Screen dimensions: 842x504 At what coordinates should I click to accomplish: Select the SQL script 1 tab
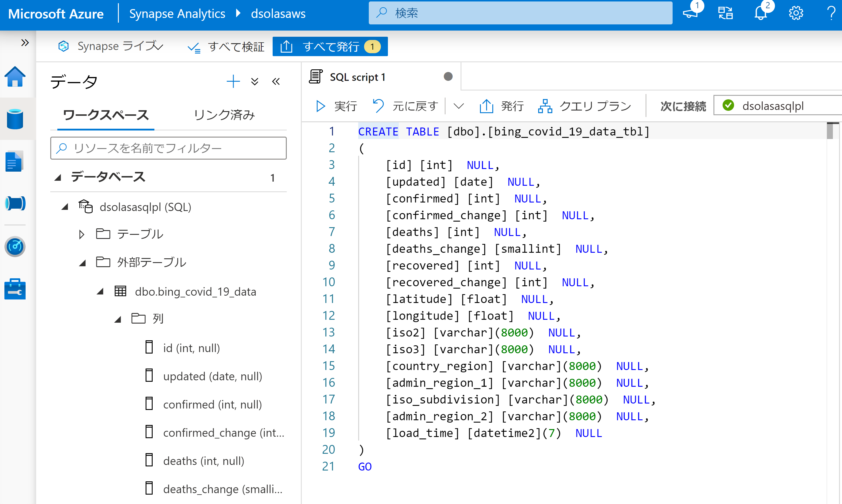357,77
